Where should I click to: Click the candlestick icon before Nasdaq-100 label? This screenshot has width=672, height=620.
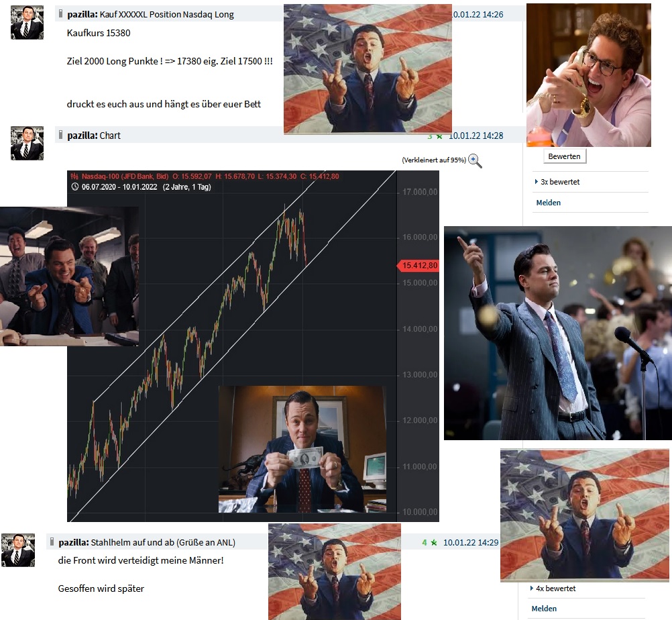(x=75, y=176)
